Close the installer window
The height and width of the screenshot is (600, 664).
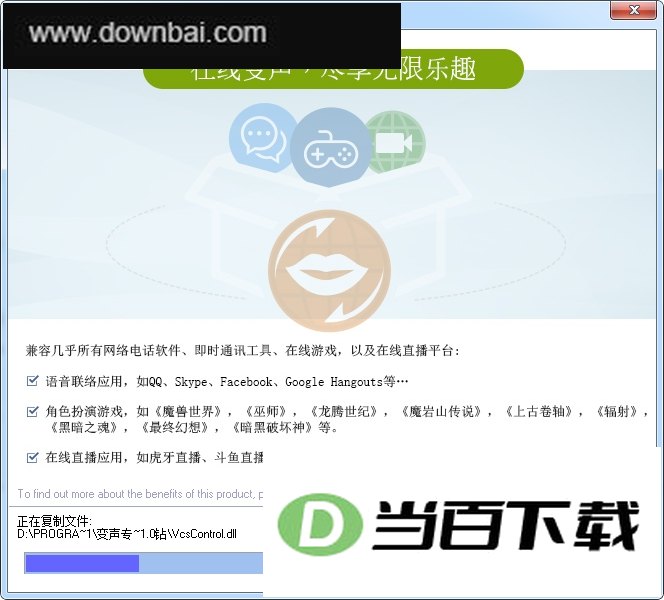tap(634, 10)
